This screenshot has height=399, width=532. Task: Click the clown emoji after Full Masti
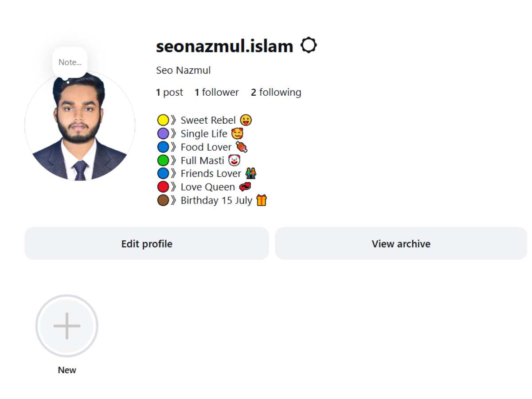(x=234, y=160)
